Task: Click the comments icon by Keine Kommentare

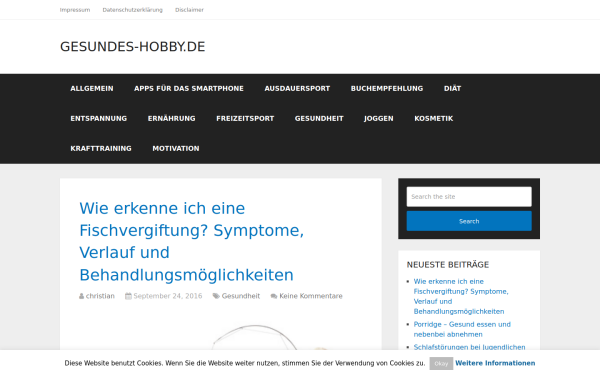Action: (274, 296)
